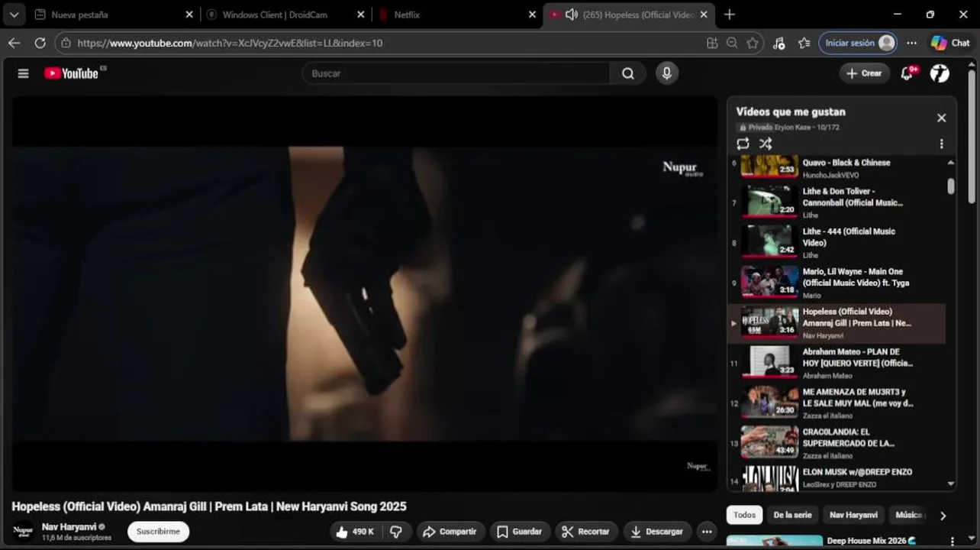Dislike the video
This screenshot has width=980, height=550.
coord(396,532)
